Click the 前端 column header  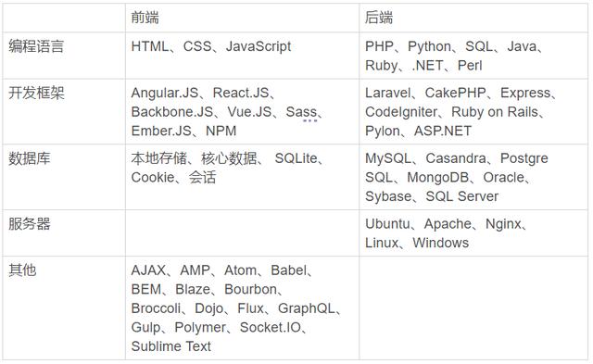tap(145, 18)
